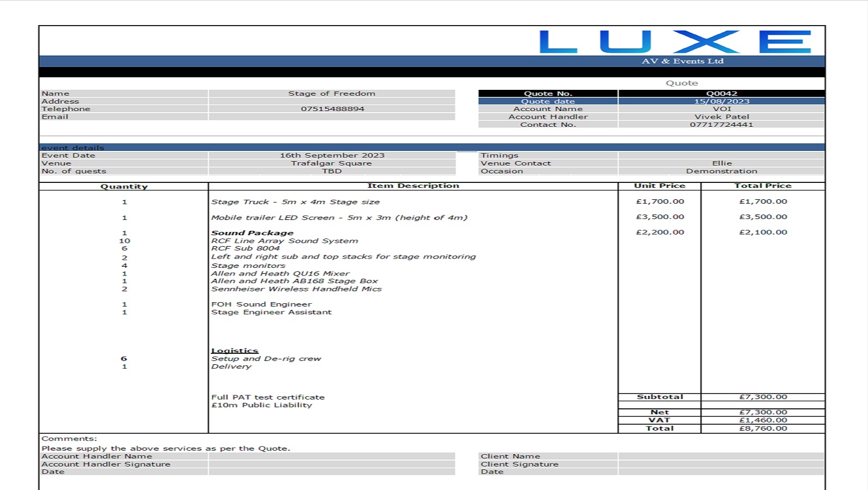Click the client Date blank field

pos(721,472)
